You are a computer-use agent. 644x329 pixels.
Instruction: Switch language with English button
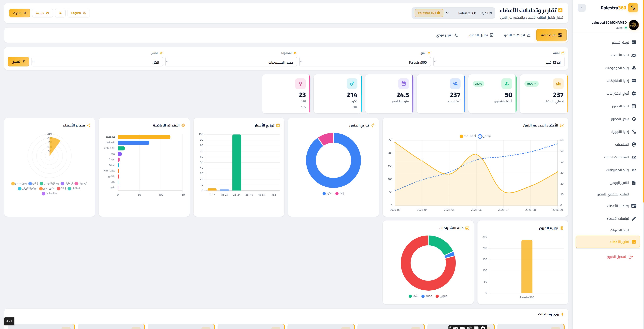point(78,13)
